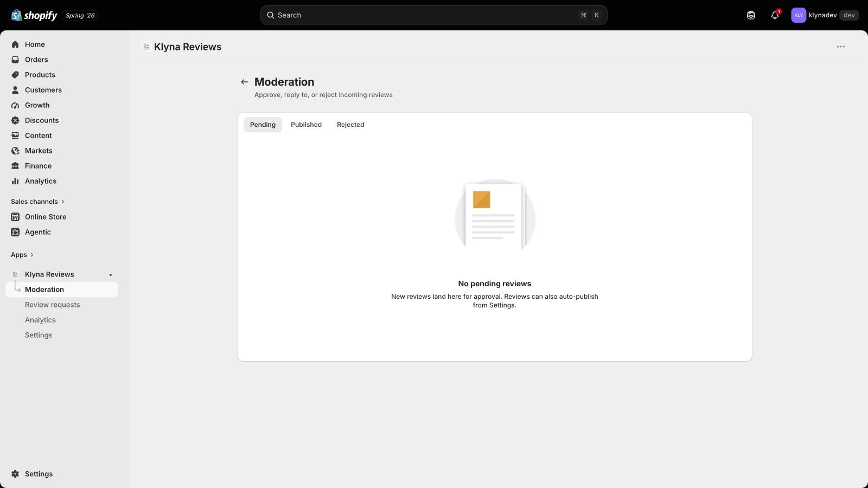Open the Sidekick assistant icon
The height and width of the screenshot is (488, 868).
tap(751, 15)
